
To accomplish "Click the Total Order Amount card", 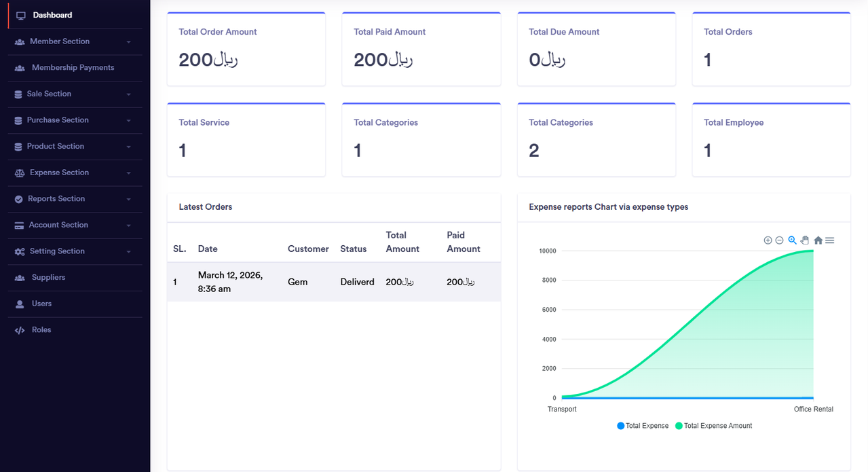I will [x=246, y=49].
